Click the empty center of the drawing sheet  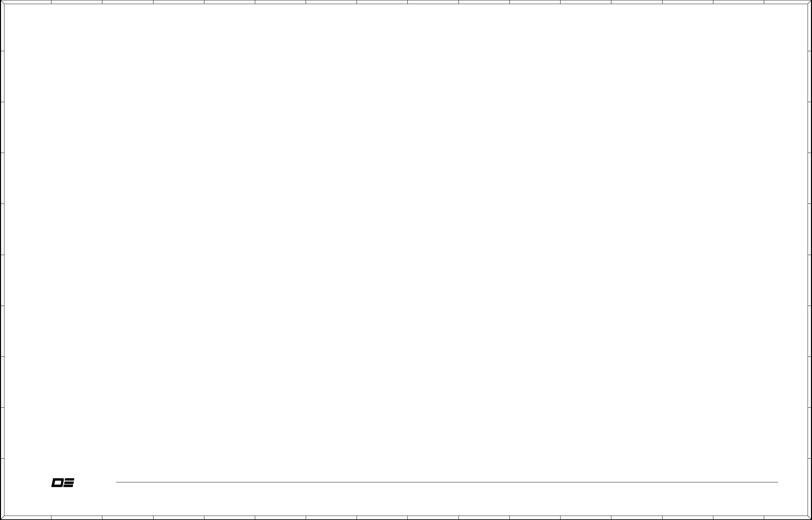[406, 237]
